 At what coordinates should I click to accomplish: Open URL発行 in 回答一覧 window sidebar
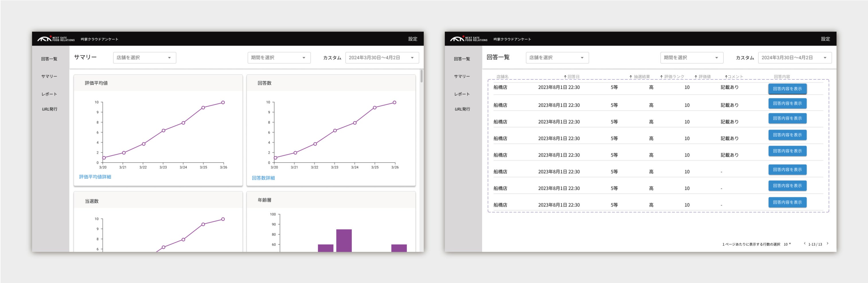(462, 109)
